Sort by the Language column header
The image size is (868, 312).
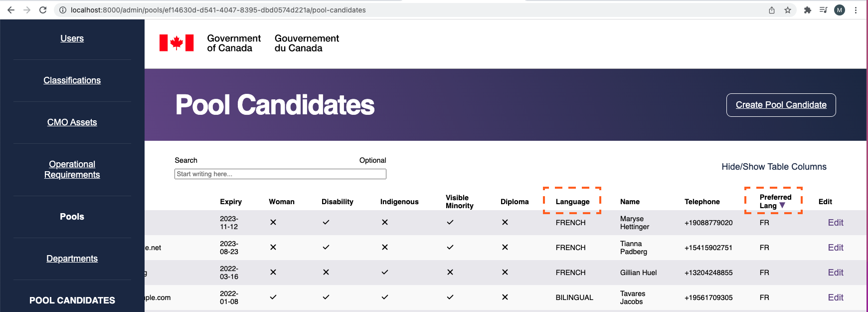coord(572,201)
